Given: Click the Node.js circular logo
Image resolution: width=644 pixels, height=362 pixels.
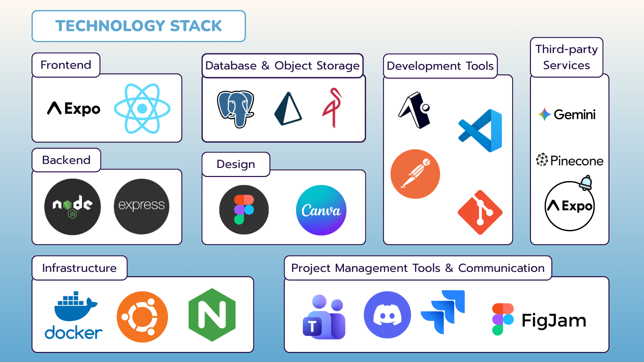Looking at the screenshot, I should [72, 206].
